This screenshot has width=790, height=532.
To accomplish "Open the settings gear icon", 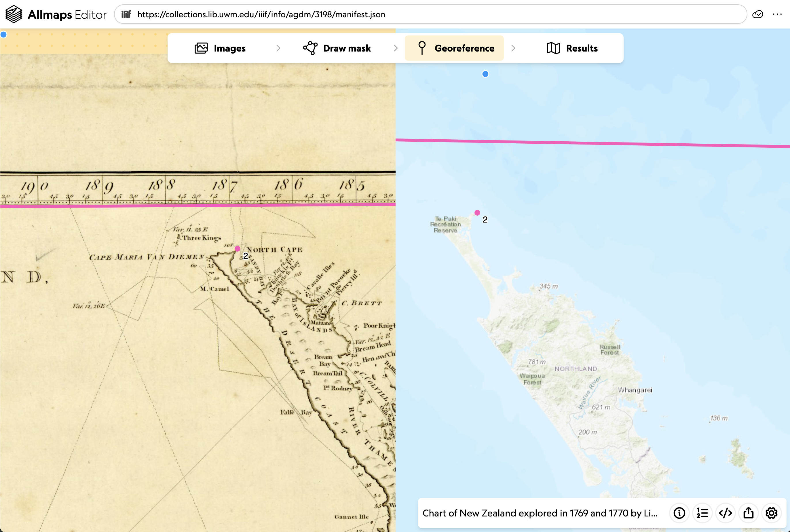I will pos(771,513).
